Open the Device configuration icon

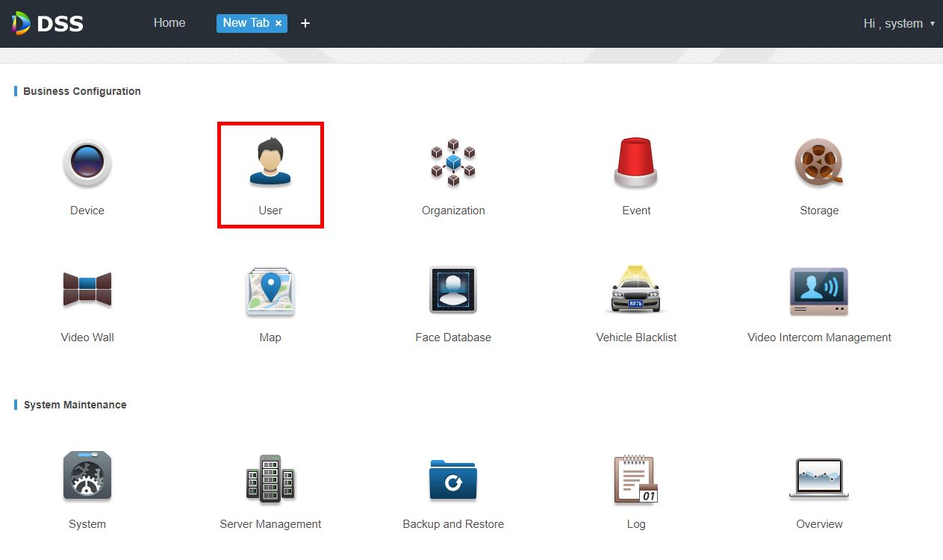pyautogui.click(x=87, y=162)
